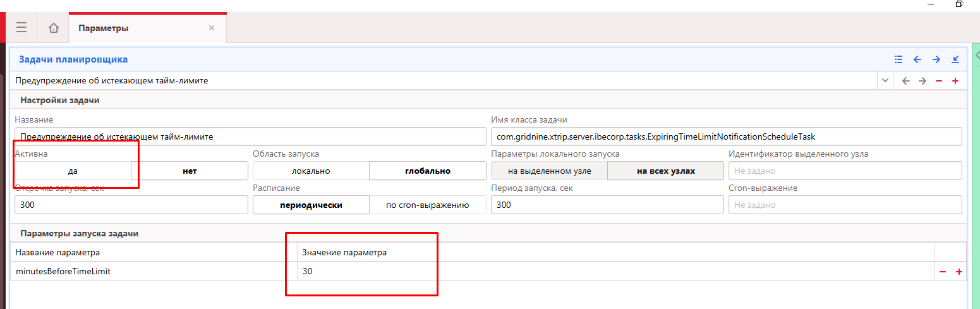980x309 pixels.
Task: Select «на выделенном узле» launch option
Action: [549, 171]
